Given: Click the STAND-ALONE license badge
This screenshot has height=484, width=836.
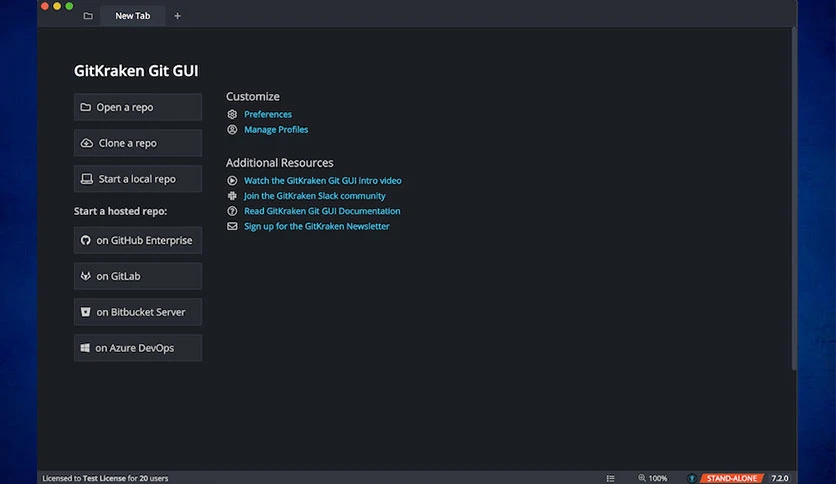Looking at the screenshot, I should click(732, 478).
